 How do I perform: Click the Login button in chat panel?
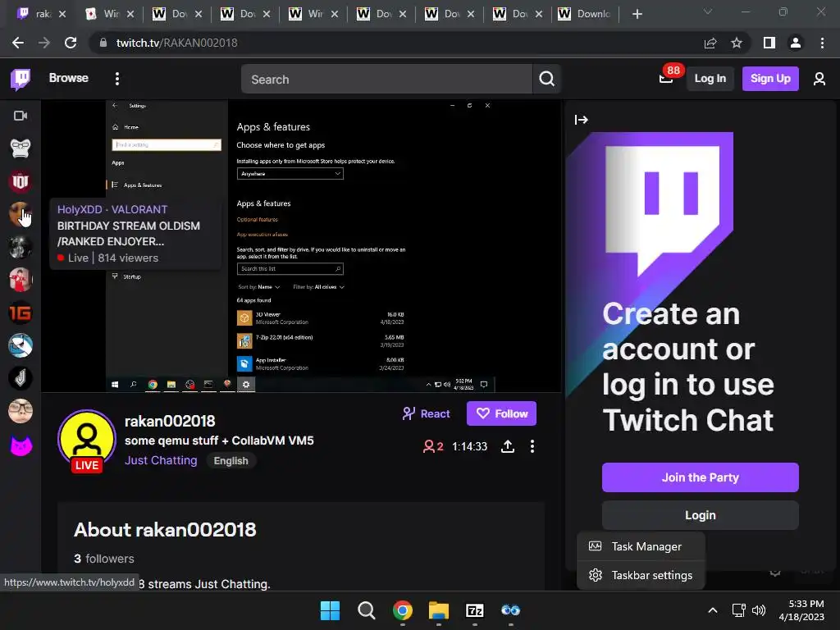point(701,515)
